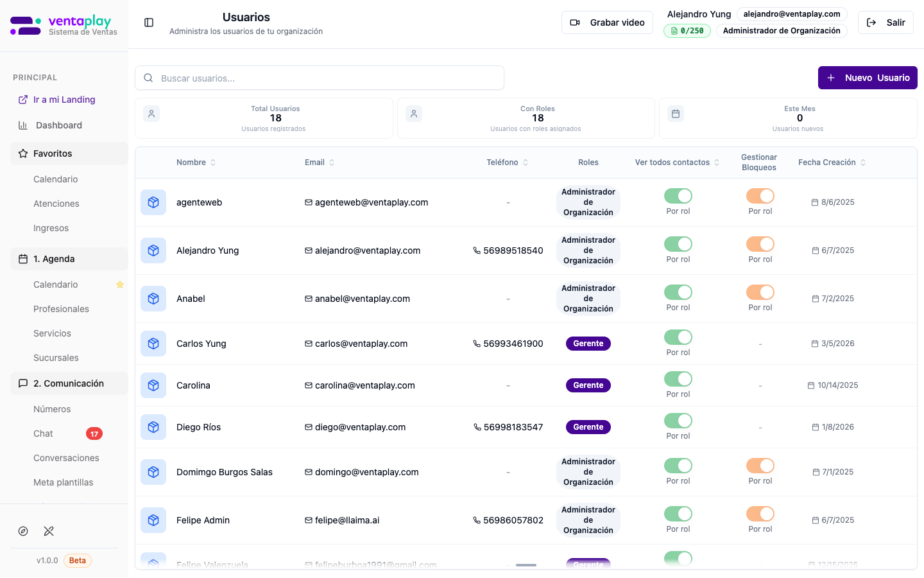Disable Ver todos contactos for agenteweb
This screenshot has height=578, width=924.
click(678, 196)
